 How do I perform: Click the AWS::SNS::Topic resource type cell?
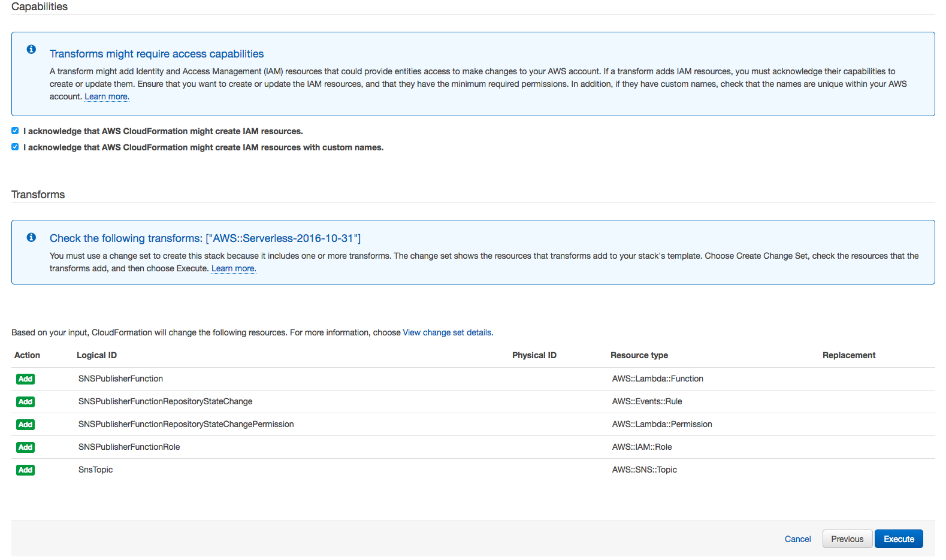click(644, 470)
